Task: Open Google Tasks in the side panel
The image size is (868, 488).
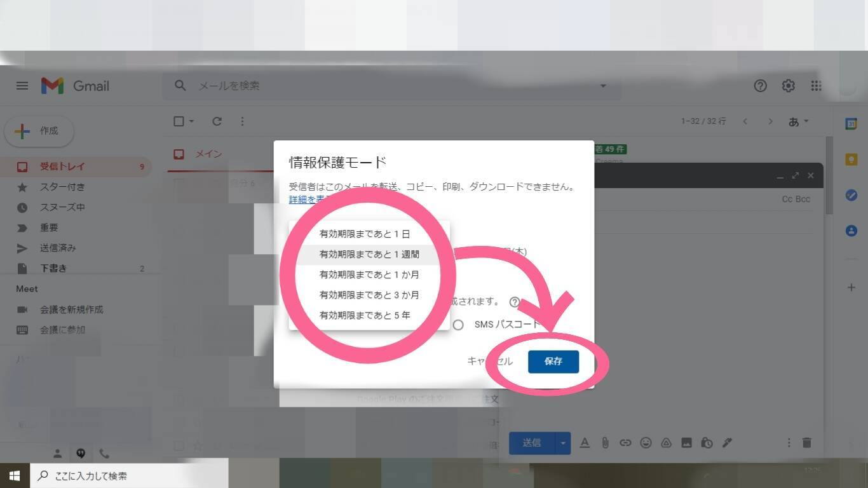Action: 851,195
